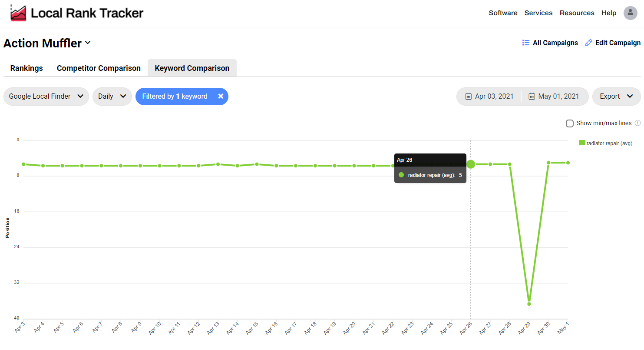Viewport: 644px width, 350px height.
Task: Expand the Action Muffler campaign dropdown
Action: click(88, 43)
